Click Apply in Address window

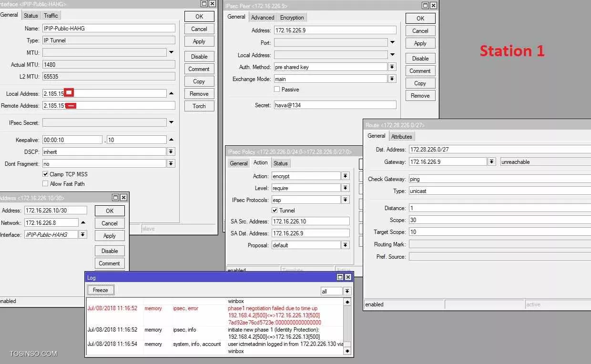(110, 236)
